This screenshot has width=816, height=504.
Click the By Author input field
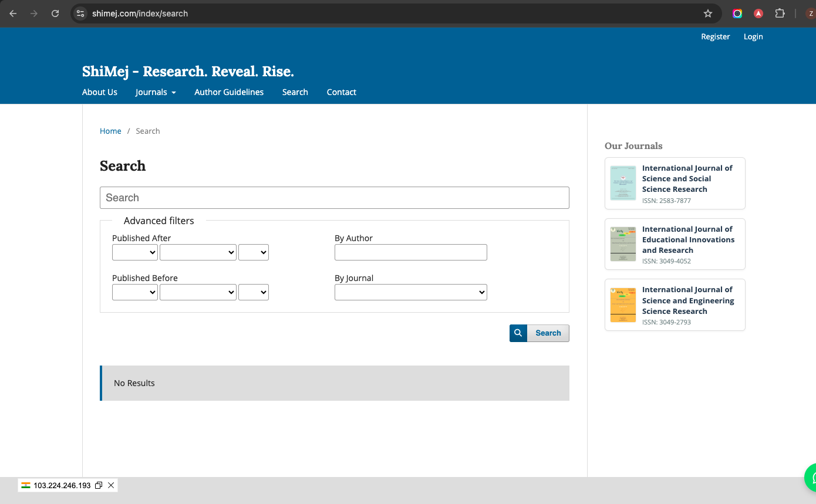point(410,252)
